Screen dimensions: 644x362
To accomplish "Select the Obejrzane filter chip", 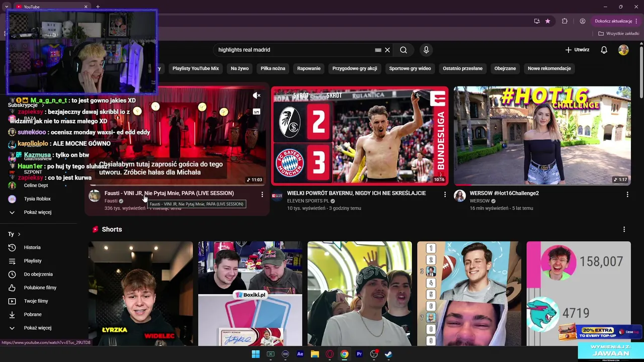I will coord(505,68).
